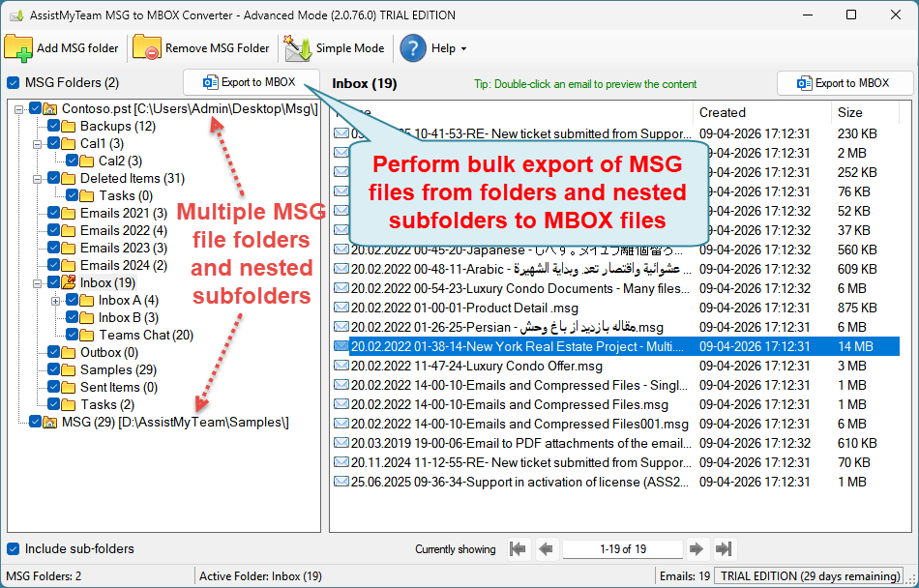Uncheck the Backups folder checkbox
The image size is (919, 588).
(x=53, y=127)
